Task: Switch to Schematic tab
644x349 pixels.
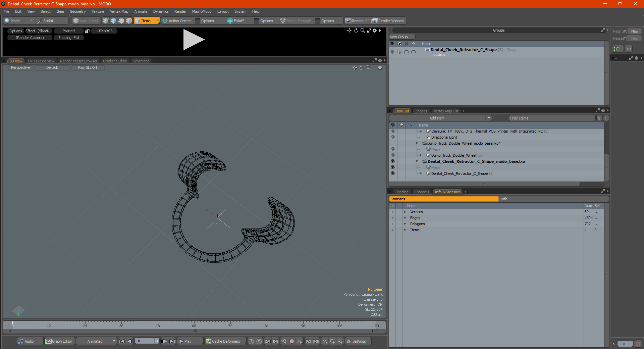Action: pyautogui.click(x=141, y=61)
